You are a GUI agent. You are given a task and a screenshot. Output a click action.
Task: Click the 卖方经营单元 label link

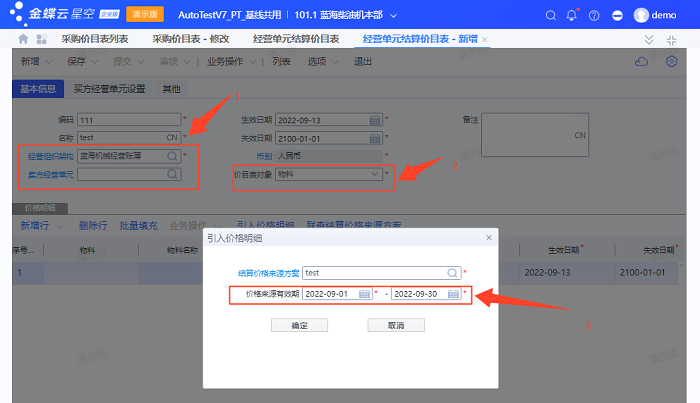click(50, 174)
